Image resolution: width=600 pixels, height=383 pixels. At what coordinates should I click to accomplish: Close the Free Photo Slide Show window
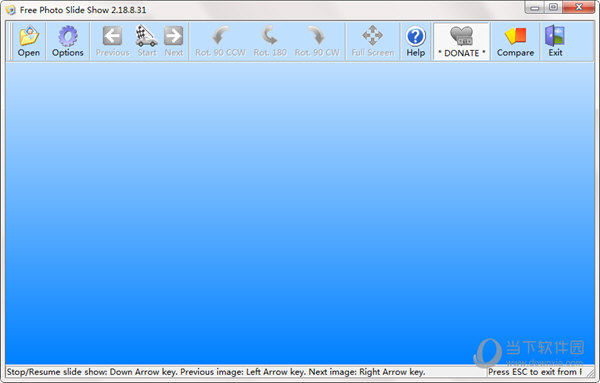(x=579, y=7)
